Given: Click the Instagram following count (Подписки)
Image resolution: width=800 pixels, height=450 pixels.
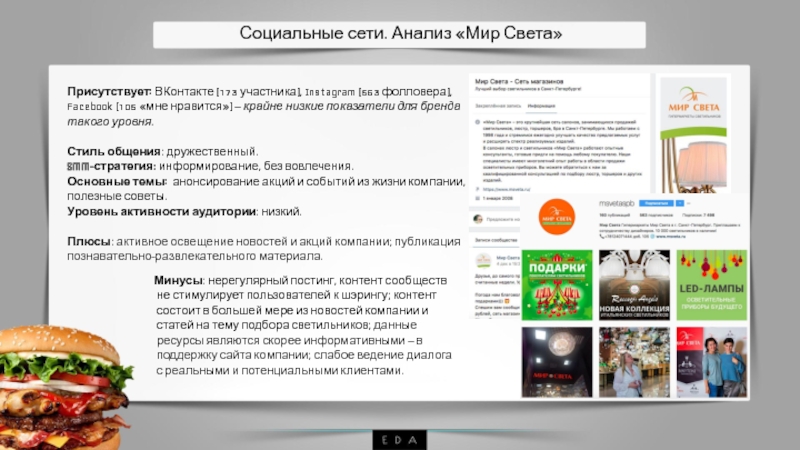Looking at the screenshot, I should coord(698,215).
